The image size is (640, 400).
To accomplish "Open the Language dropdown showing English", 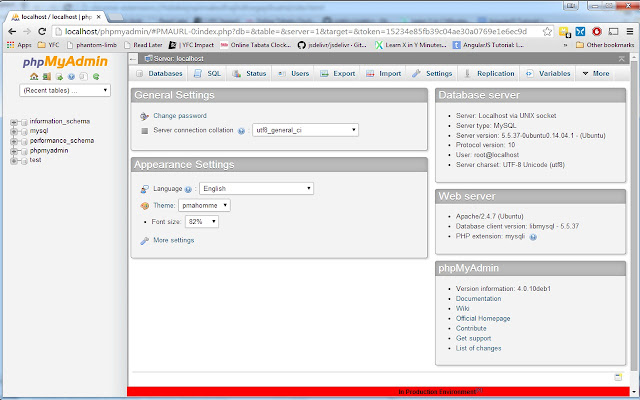I will coord(256,189).
